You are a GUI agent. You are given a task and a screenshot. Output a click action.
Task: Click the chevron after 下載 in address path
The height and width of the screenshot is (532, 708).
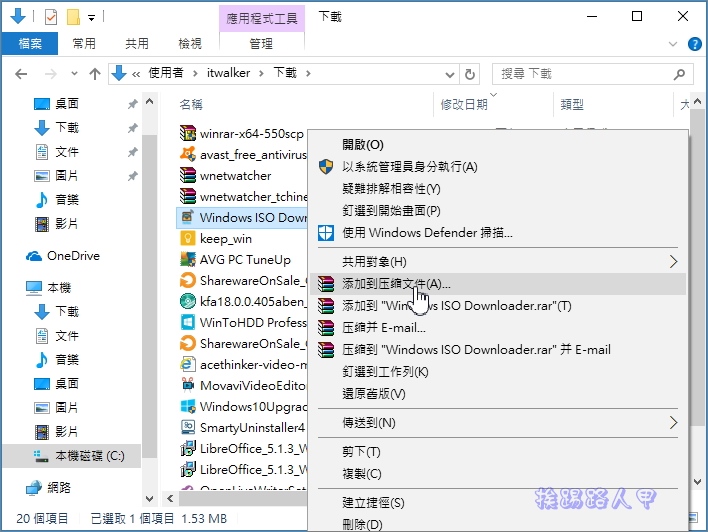(x=308, y=73)
